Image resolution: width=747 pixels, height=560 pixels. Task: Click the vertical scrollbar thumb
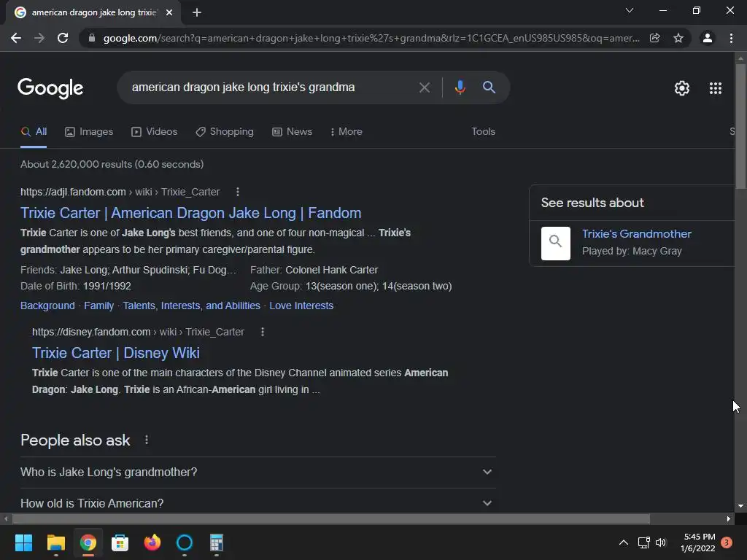tap(740, 126)
